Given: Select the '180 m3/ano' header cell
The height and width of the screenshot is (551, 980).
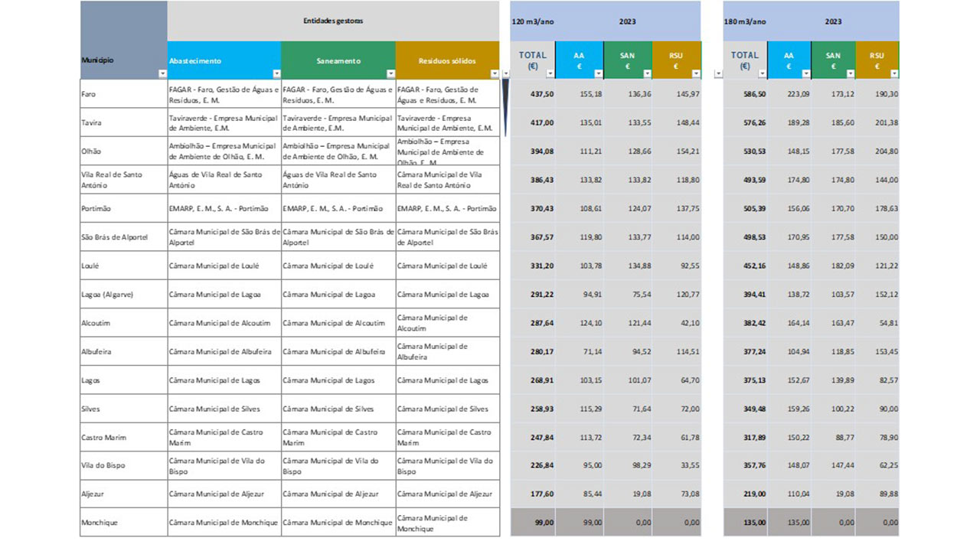Looking at the screenshot, I should point(745,21).
